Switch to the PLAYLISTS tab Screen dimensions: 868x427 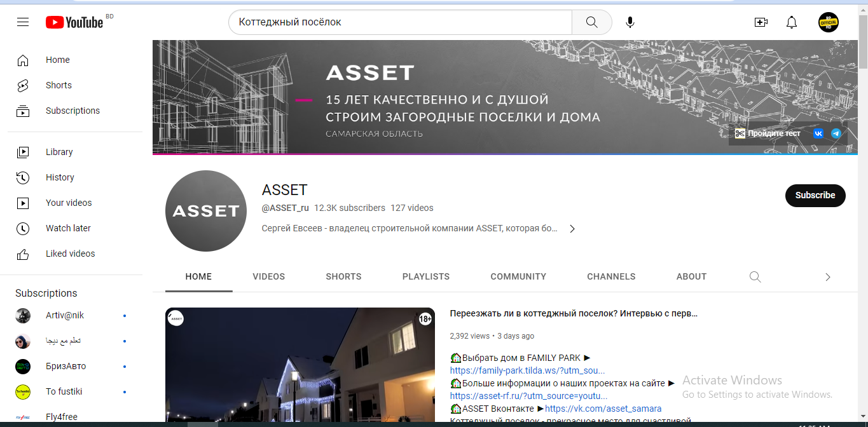pyautogui.click(x=426, y=277)
